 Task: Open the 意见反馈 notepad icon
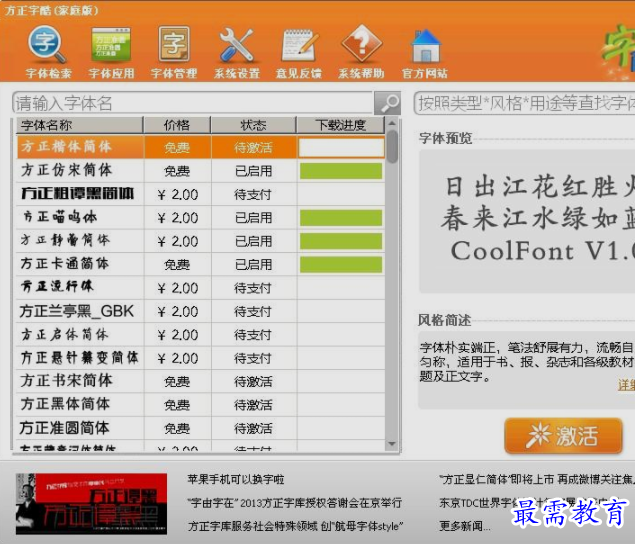coord(299,52)
